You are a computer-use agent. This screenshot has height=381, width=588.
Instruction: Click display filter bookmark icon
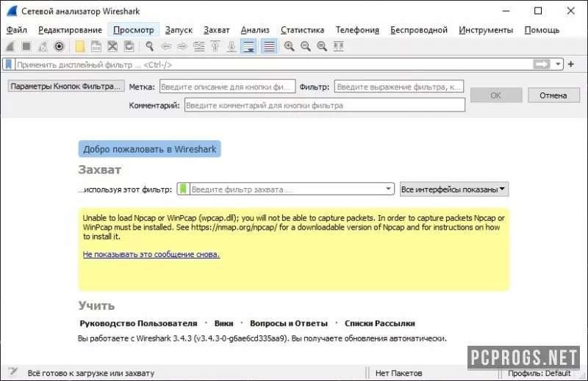(x=9, y=65)
